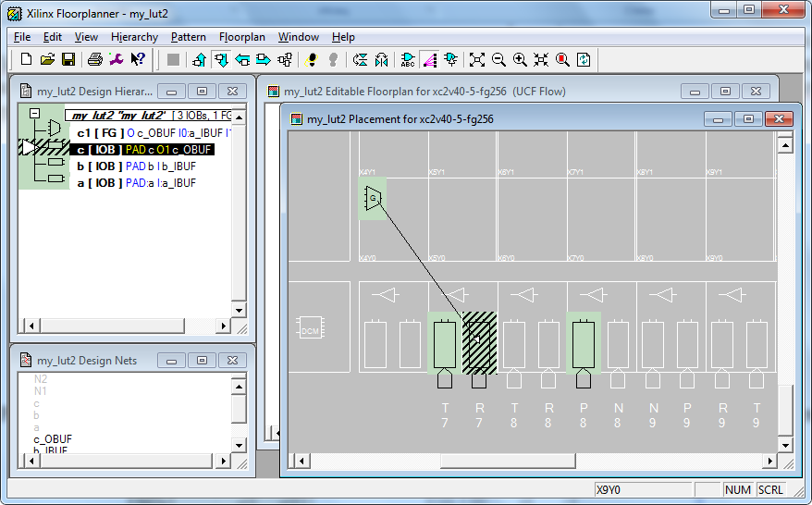The width and height of the screenshot is (812, 505).
Task: Click Design Nets vertical scrollbar thumb
Action: tap(239, 409)
